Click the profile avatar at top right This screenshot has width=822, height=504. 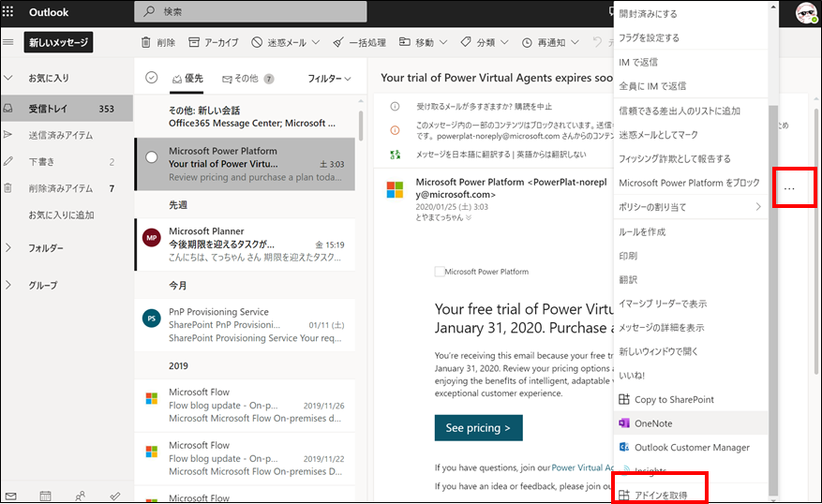tap(806, 12)
